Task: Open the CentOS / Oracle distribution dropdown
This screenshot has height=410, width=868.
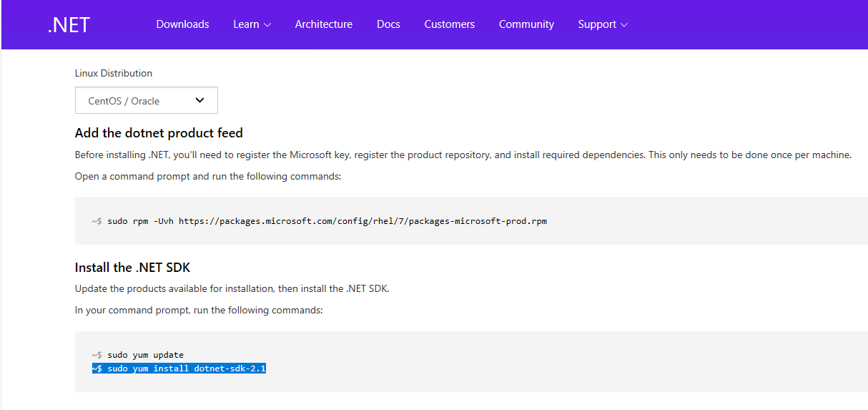Action: tap(146, 100)
